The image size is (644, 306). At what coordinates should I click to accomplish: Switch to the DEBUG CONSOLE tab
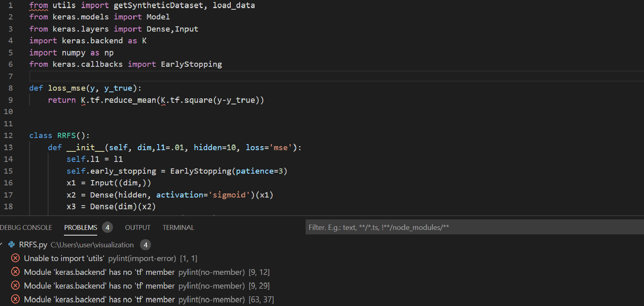pos(26,227)
